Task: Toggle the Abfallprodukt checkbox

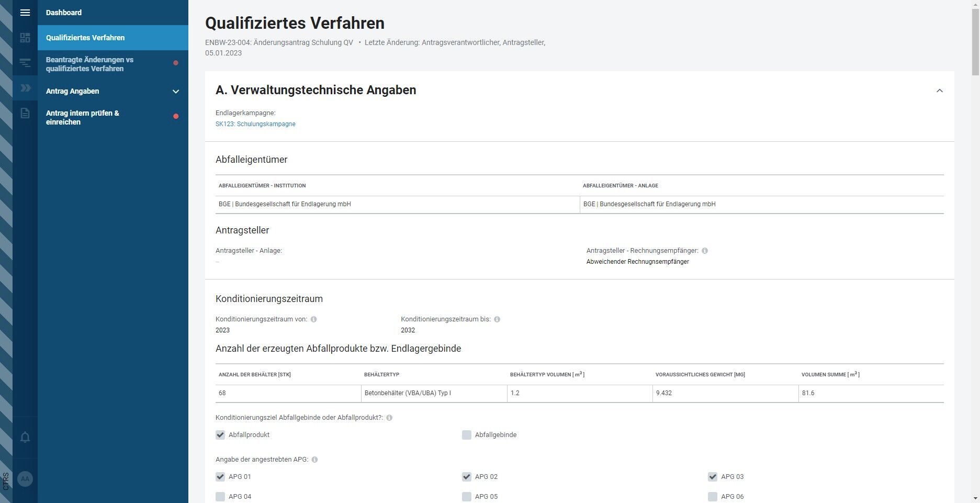Action: coord(220,435)
